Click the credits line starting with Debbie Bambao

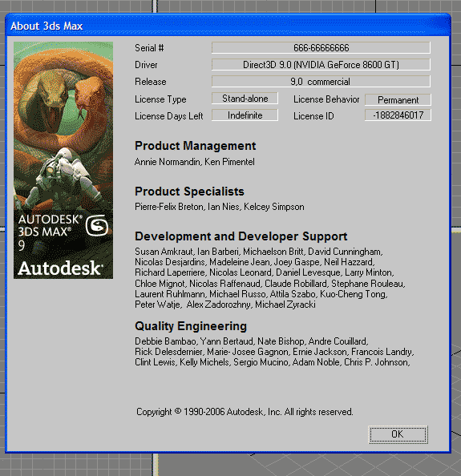pos(252,341)
